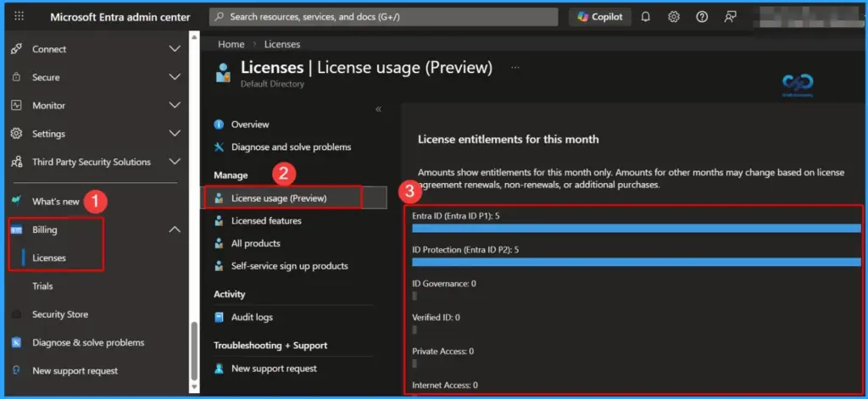Expand the Monitor section chevron
The image size is (868, 399).
pyautogui.click(x=175, y=105)
